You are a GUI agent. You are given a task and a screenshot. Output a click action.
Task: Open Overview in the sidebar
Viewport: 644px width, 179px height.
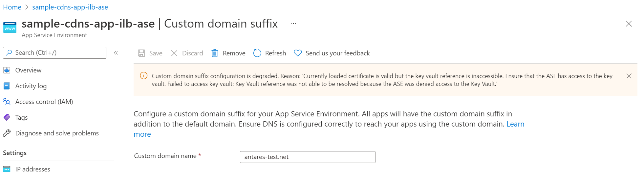tap(28, 70)
